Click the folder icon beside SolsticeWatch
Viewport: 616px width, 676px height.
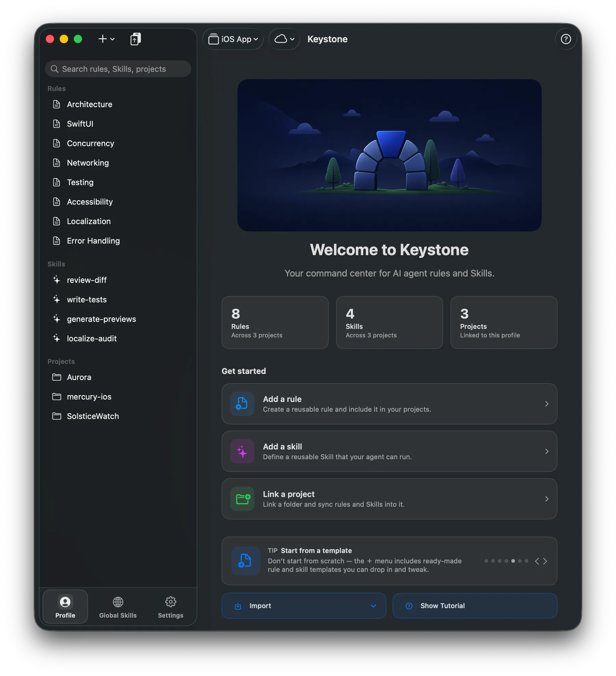[56, 416]
